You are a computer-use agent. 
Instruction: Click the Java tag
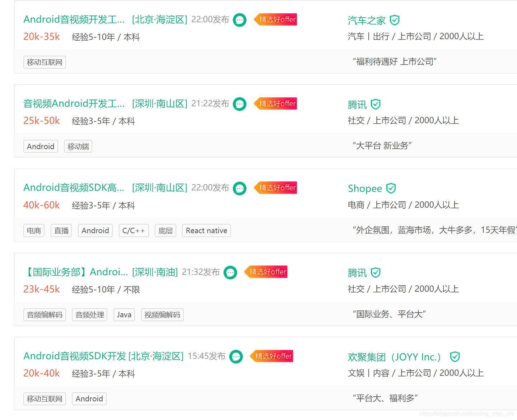coord(124,315)
